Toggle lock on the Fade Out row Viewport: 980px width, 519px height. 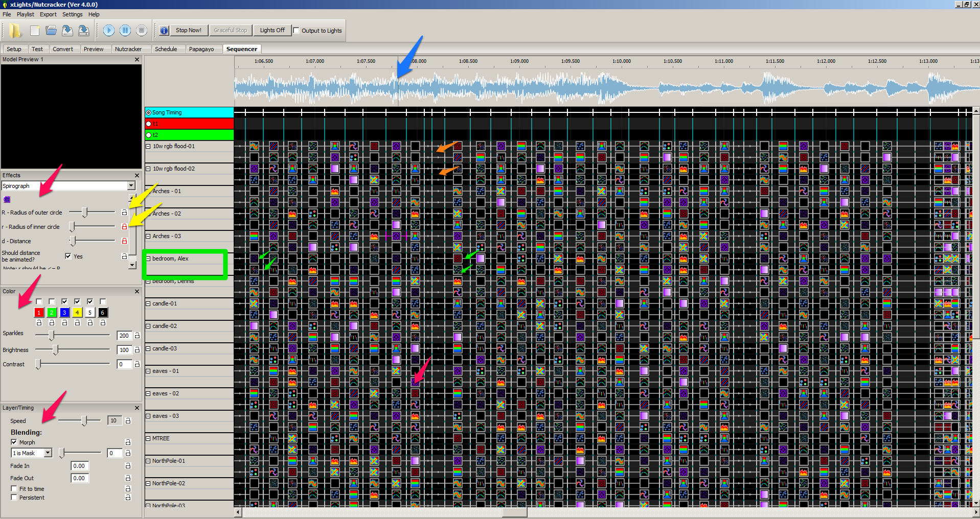[x=128, y=478]
